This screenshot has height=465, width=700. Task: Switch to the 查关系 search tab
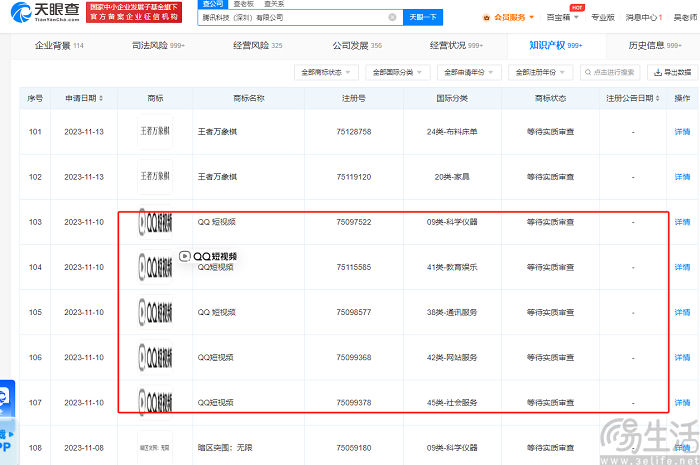[x=274, y=4]
